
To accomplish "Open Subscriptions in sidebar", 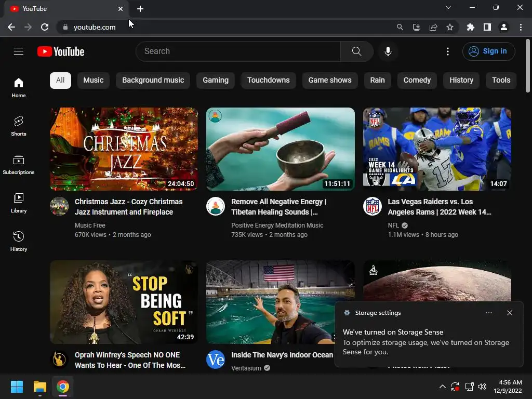I will coord(19,164).
